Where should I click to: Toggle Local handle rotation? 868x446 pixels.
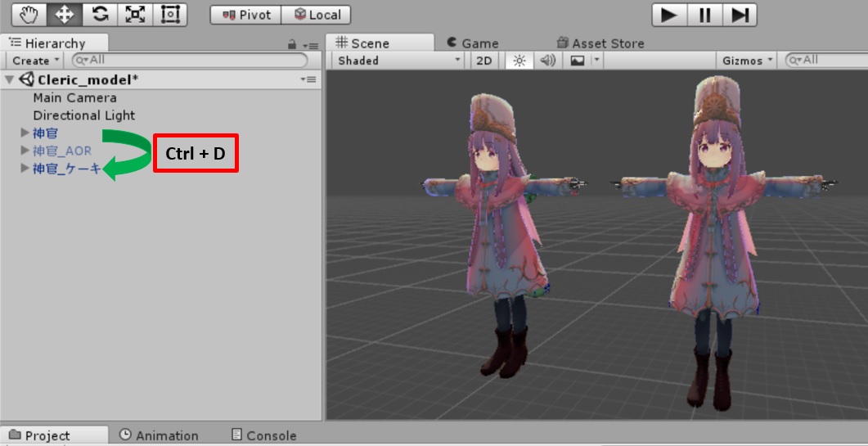click(x=317, y=15)
